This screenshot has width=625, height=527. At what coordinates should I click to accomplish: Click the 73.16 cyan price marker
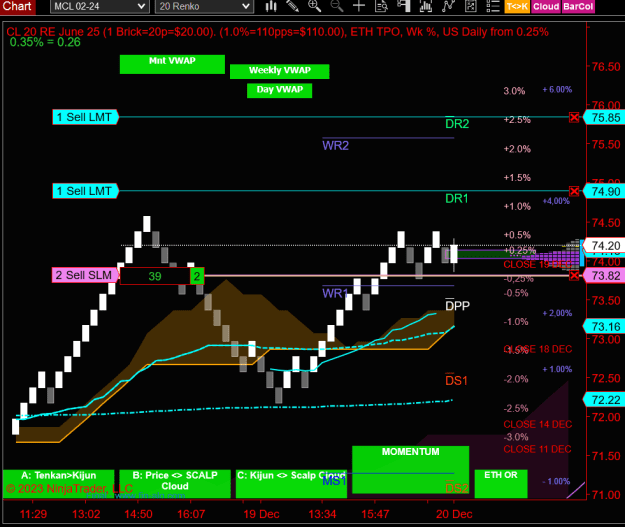point(604,326)
